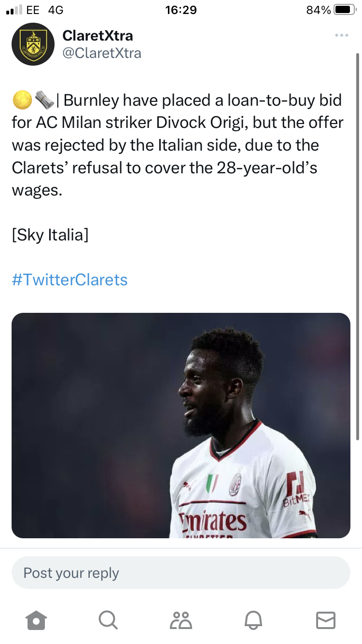
Task: Open the ClaretXtra display name profile link
Action: pyautogui.click(x=97, y=35)
